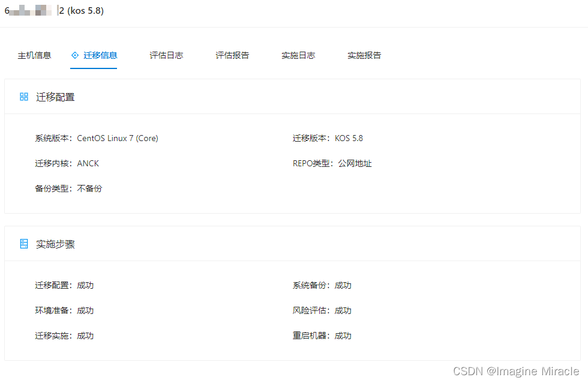This screenshot has width=588, height=383.
Task: Click the 实施步骤 section heading
Action: coord(55,244)
